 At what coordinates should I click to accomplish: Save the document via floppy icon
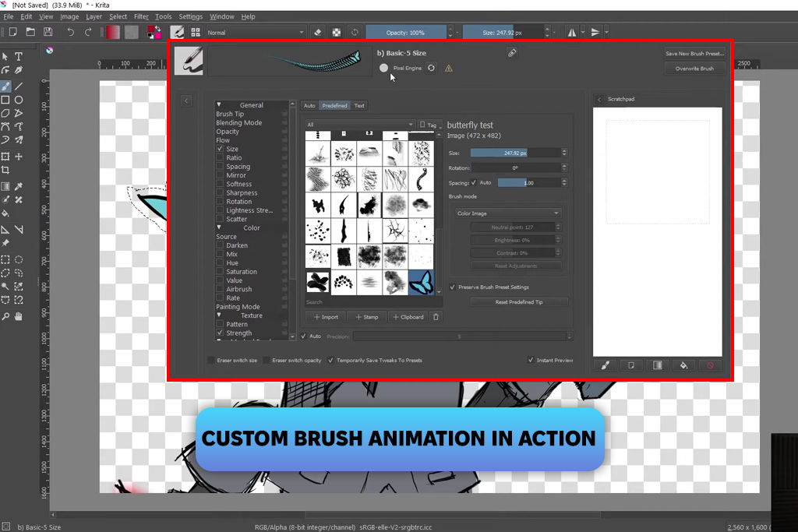(48, 32)
